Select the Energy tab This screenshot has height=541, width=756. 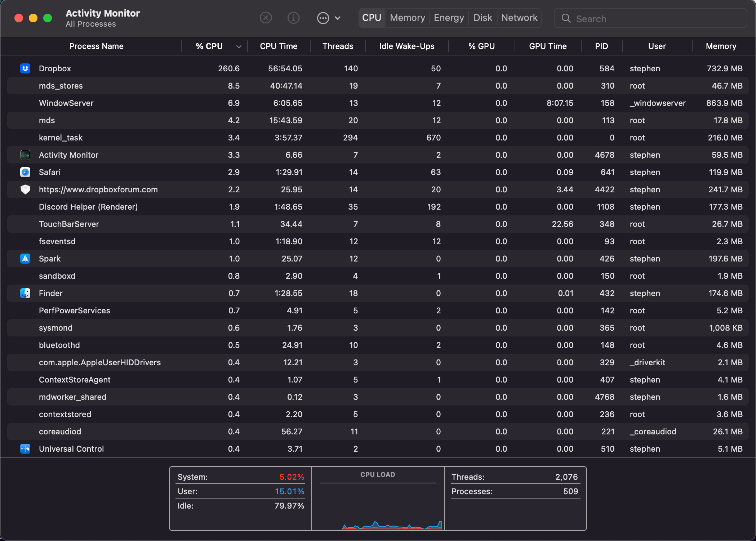[448, 18]
